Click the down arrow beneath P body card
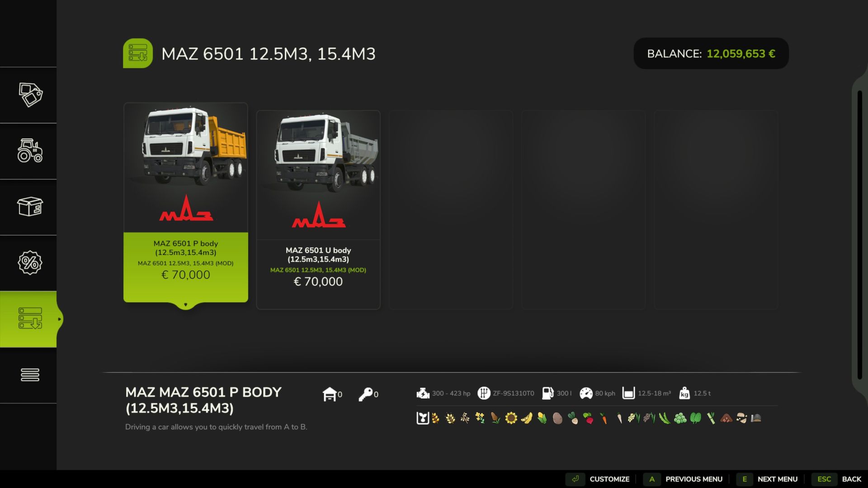The width and height of the screenshot is (868, 488). (x=185, y=305)
